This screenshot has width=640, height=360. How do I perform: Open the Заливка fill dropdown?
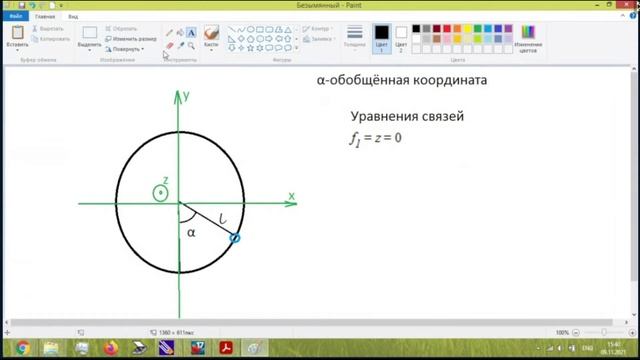tap(319, 39)
